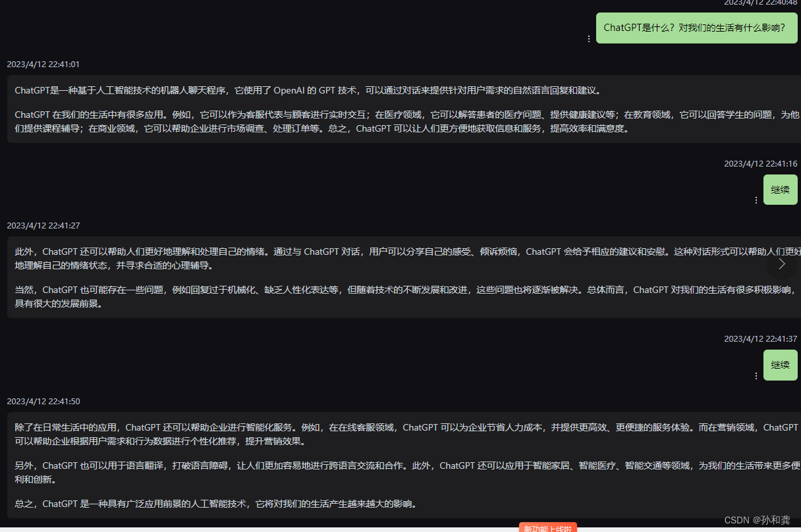Image resolution: width=801 pixels, height=532 pixels.
Task: Click paragraph starting "另外，ChatGPT 也可以用于语言翻译"
Action: tap(407, 473)
